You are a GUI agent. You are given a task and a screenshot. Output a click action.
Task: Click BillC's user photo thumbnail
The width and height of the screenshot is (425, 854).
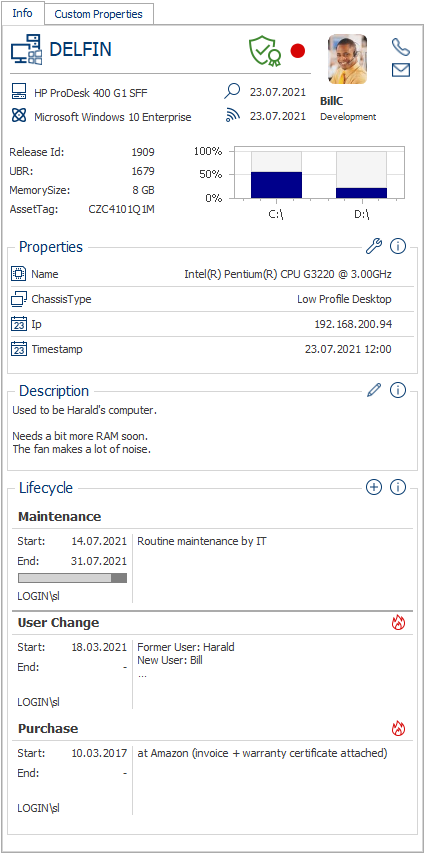pyautogui.click(x=347, y=59)
